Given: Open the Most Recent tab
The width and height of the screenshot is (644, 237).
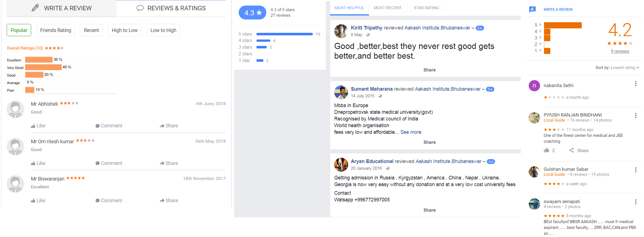Looking at the screenshot, I should pyautogui.click(x=388, y=8).
